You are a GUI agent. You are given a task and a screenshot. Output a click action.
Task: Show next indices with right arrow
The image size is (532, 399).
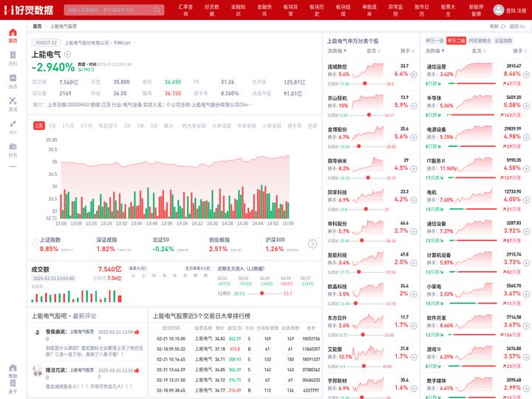click(x=313, y=244)
